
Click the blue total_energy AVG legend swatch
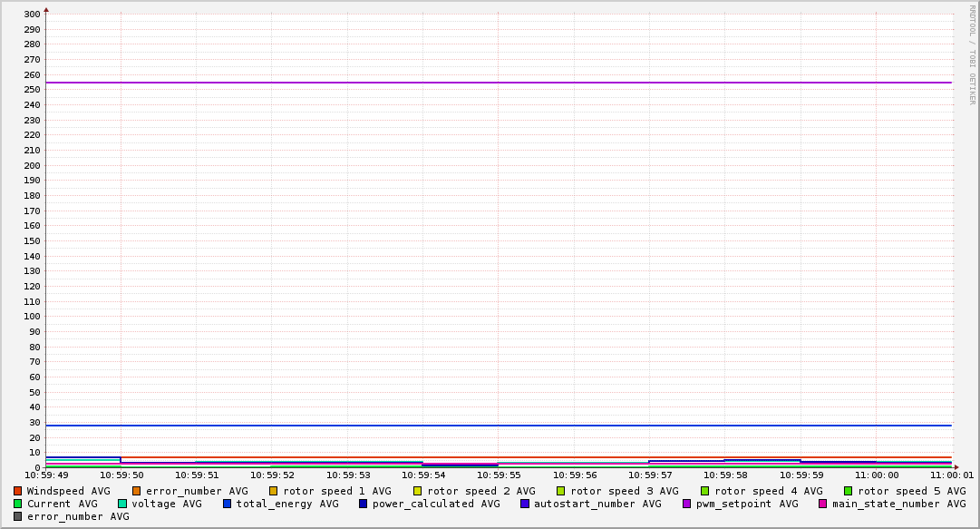point(228,504)
